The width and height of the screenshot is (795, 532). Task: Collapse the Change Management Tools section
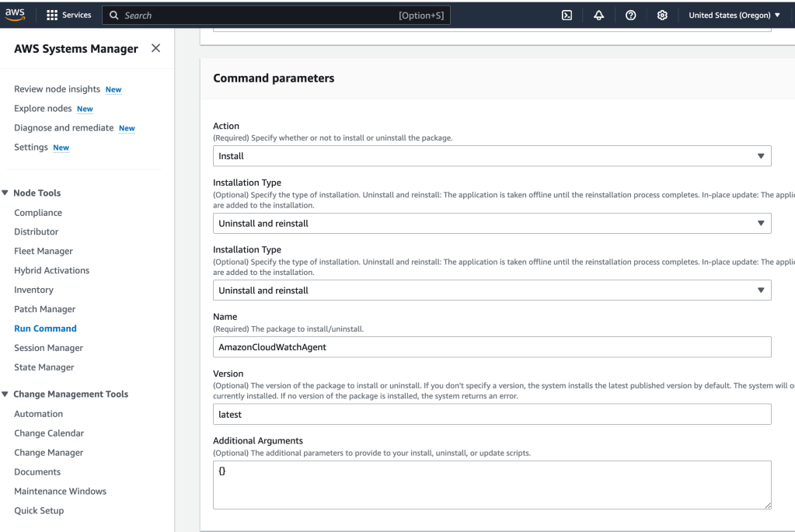(6, 394)
